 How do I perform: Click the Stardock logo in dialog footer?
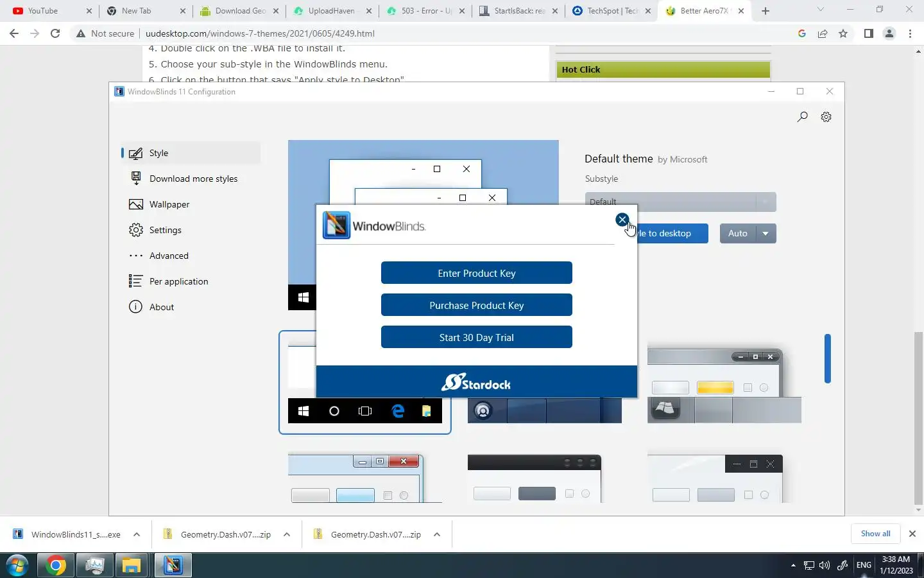(476, 383)
